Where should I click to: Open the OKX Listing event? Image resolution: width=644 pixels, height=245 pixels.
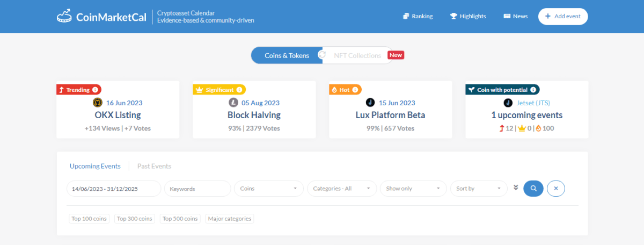(x=118, y=115)
